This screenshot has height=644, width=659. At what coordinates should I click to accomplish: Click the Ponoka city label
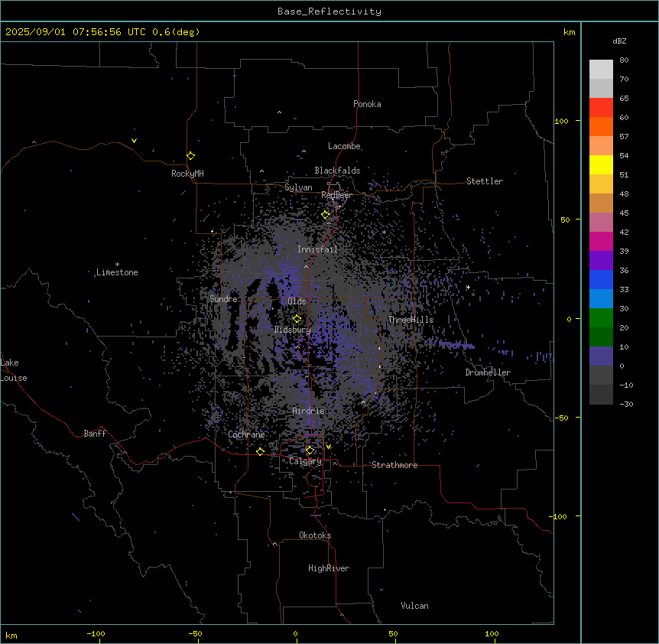point(367,104)
